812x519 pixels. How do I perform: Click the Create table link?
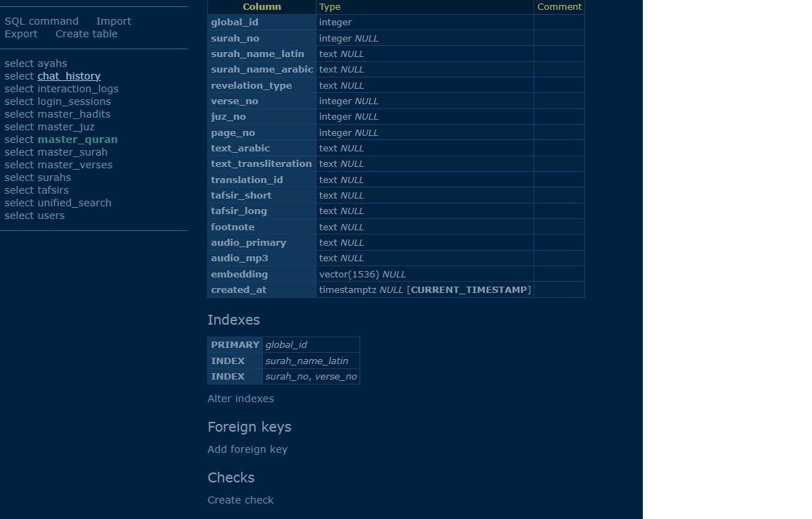point(87,34)
